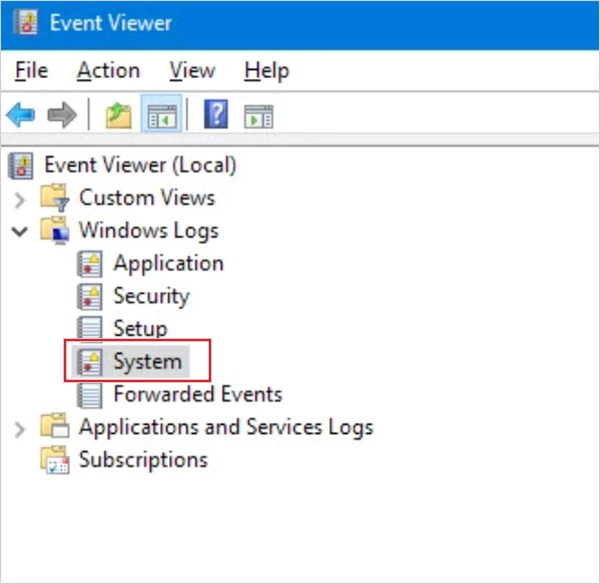Viewport: 600px width, 584px height.
Task: Click the Event Viewer window title text
Action: coord(111,23)
